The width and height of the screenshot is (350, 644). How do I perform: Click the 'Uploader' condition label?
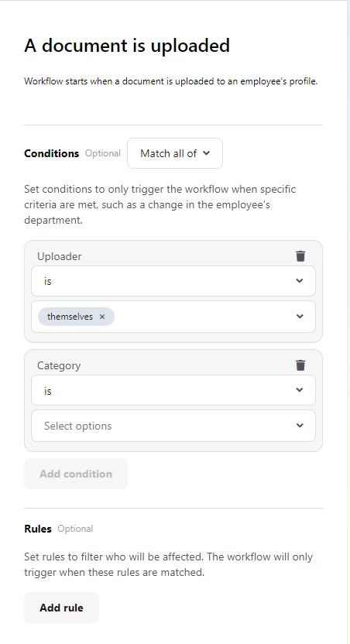pyautogui.click(x=60, y=256)
